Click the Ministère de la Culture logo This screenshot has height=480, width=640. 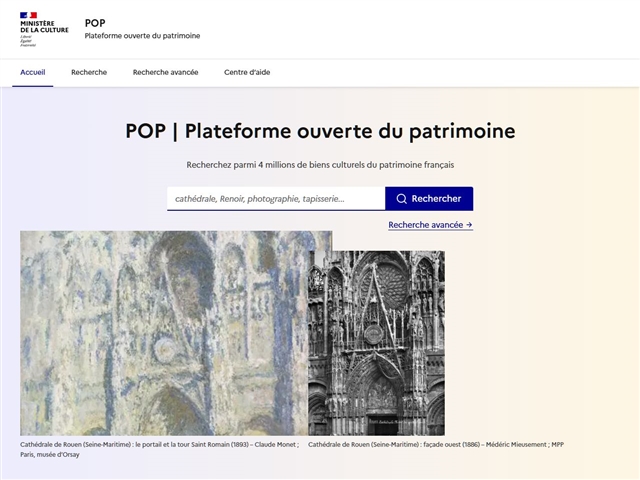coord(44,29)
